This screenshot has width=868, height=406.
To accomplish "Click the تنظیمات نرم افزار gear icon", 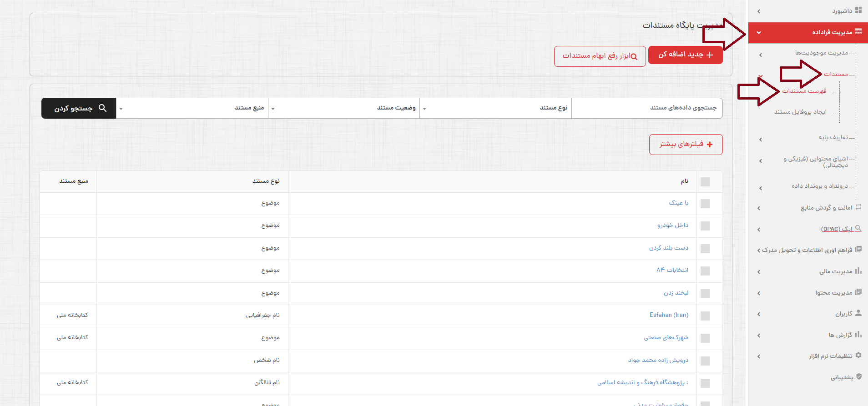I will coord(858,355).
